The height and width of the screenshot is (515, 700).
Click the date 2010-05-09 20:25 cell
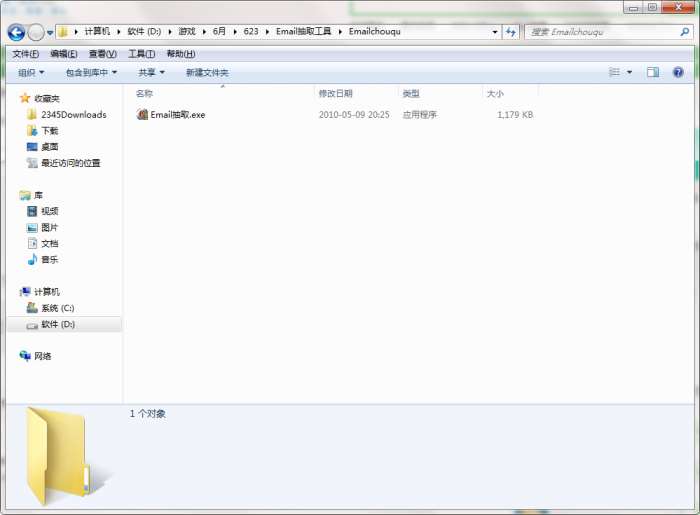pyautogui.click(x=354, y=115)
